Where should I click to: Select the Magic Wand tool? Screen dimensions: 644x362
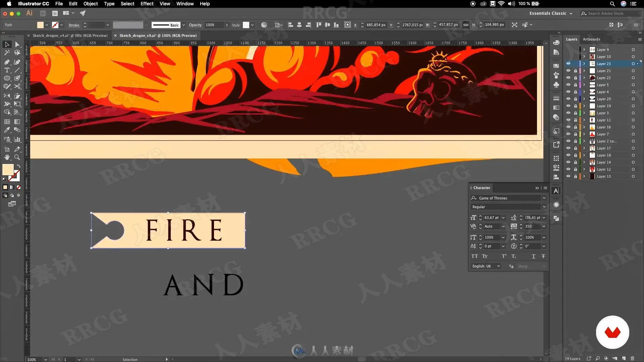[7, 53]
